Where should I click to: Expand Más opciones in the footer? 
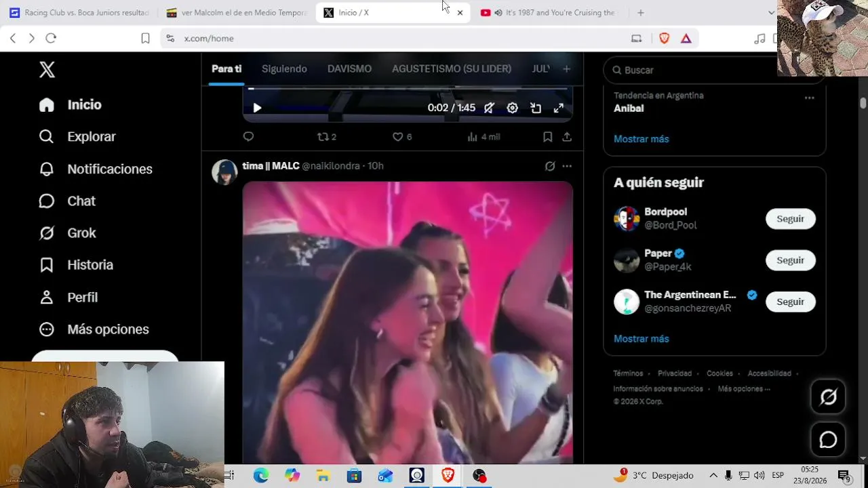(744, 389)
